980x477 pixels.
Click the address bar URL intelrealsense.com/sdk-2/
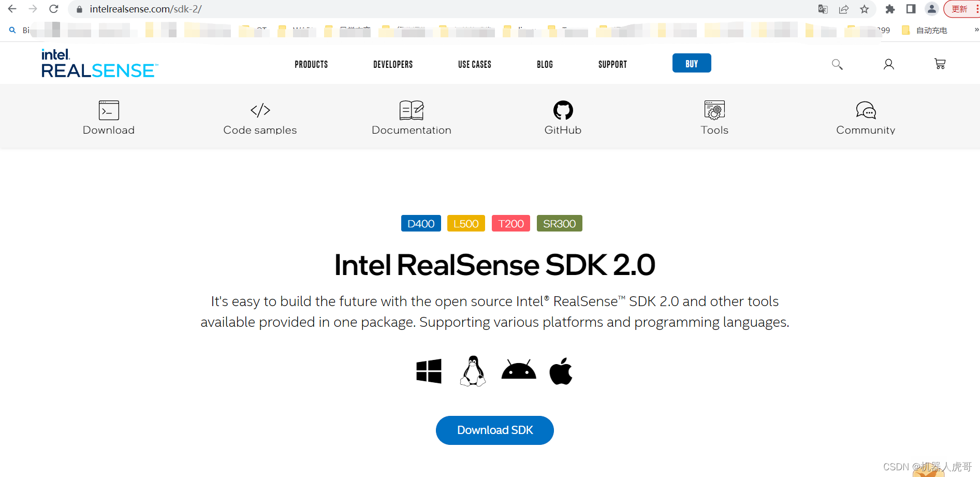pos(145,9)
